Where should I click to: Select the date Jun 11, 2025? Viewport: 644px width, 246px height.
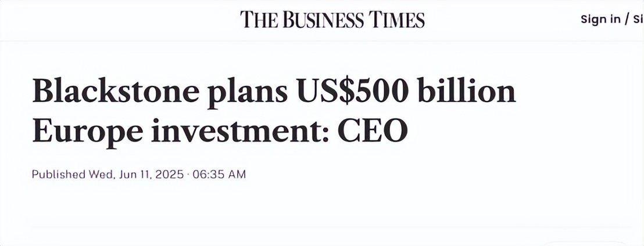coord(151,174)
